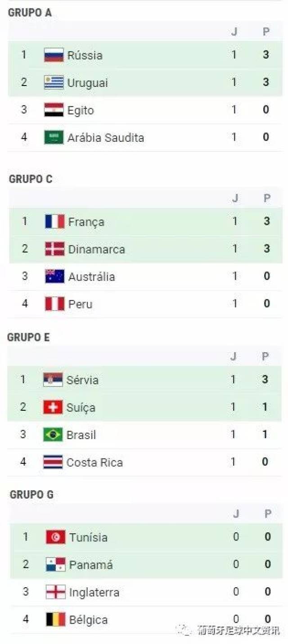The image size is (288, 644).
Task: Click the Peru flag icon
Action: click(x=54, y=304)
